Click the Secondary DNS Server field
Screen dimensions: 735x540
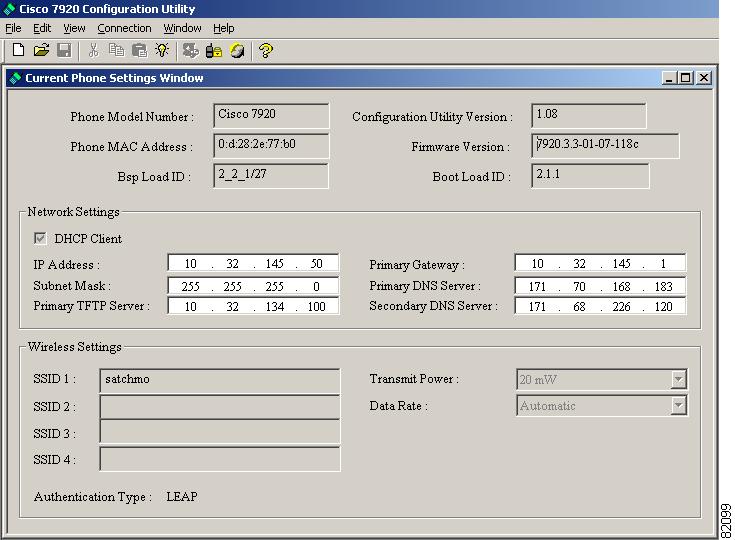click(x=600, y=306)
